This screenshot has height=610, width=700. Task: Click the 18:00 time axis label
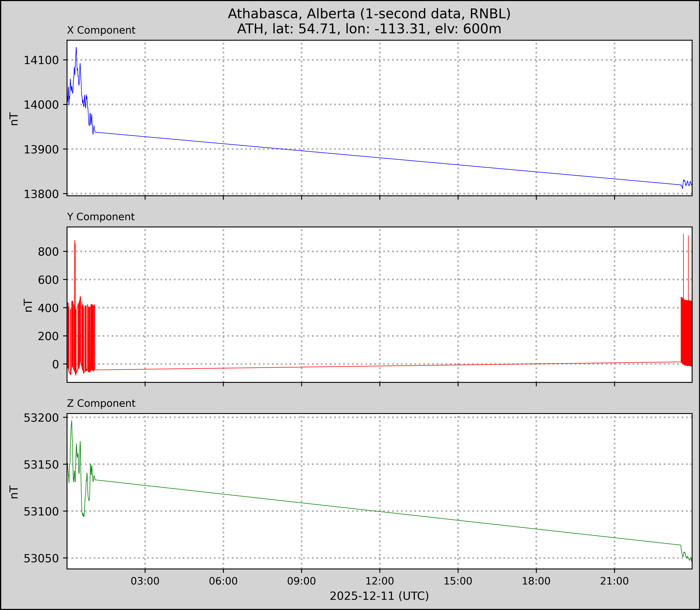536,581
